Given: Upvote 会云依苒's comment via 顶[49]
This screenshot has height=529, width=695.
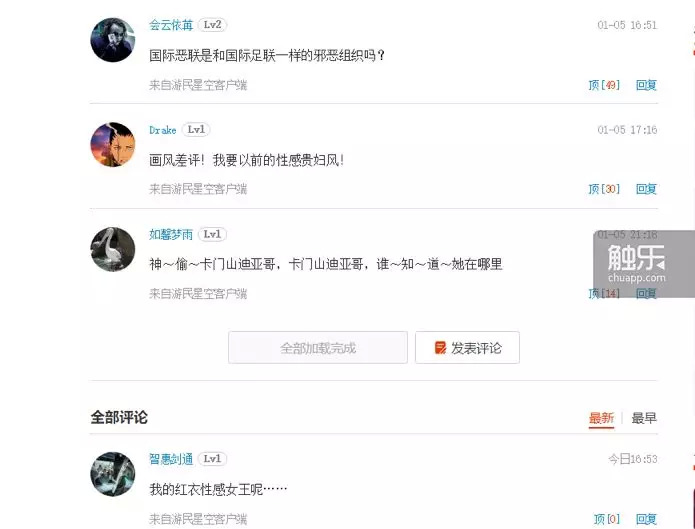Looking at the screenshot, I should [604, 85].
